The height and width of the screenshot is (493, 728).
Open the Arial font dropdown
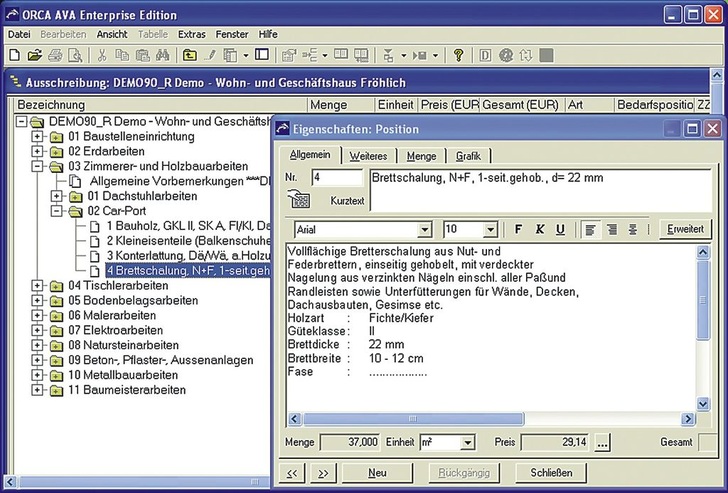tap(424, 229)
